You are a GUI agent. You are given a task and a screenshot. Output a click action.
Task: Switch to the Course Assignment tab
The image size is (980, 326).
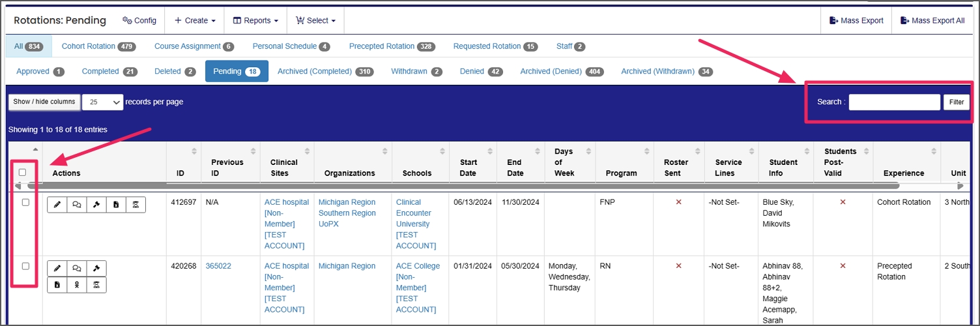(x=194, y=46)
